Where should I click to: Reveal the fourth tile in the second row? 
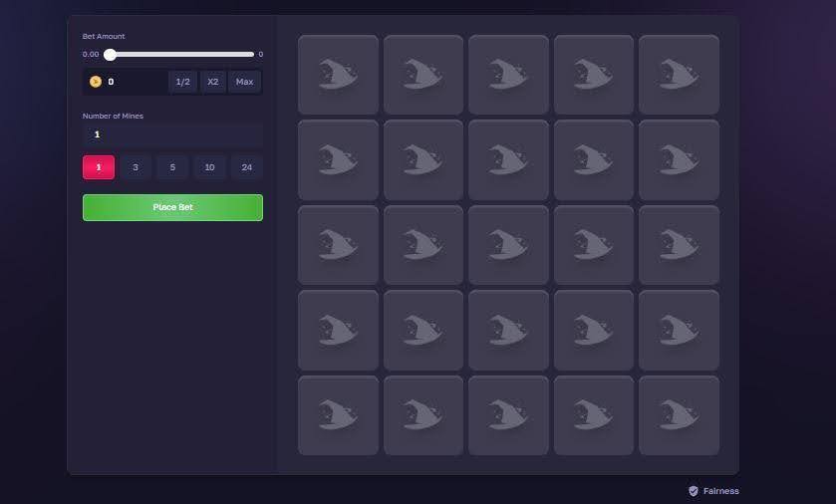594,159
